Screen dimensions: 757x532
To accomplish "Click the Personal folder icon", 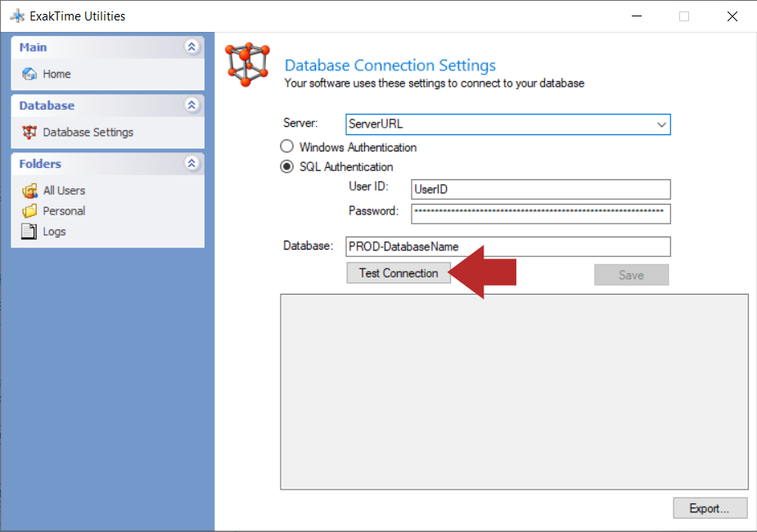I will (x=29, y=211).
